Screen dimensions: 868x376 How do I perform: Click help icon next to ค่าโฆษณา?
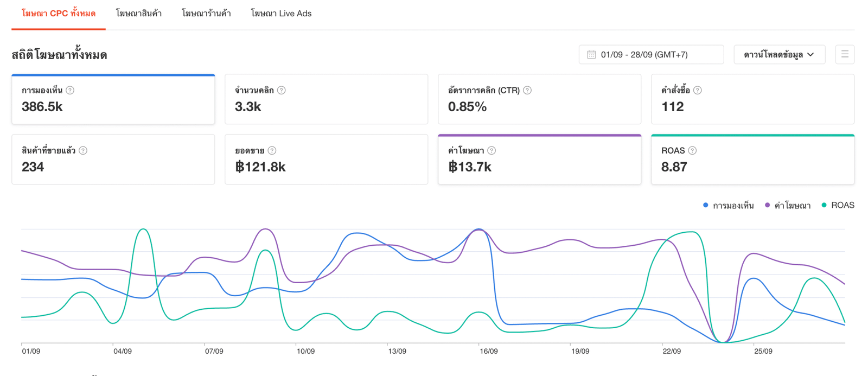[492, 151]
